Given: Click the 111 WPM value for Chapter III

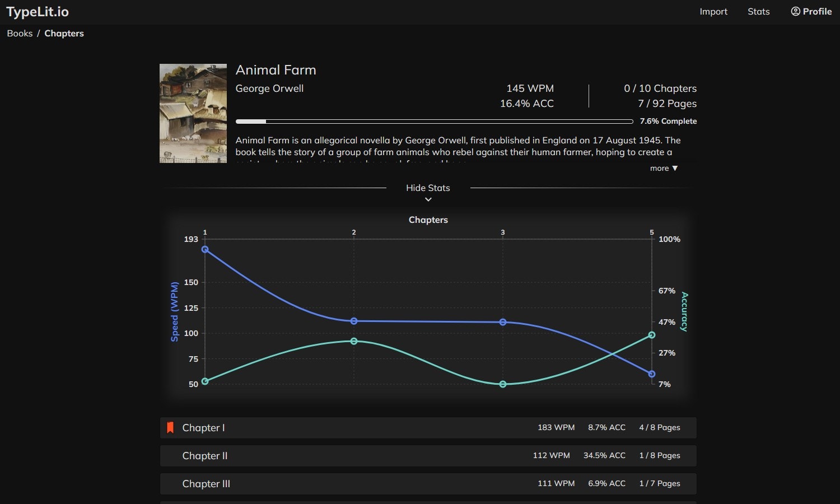Looking at the screenshot, I should (556, 484).
